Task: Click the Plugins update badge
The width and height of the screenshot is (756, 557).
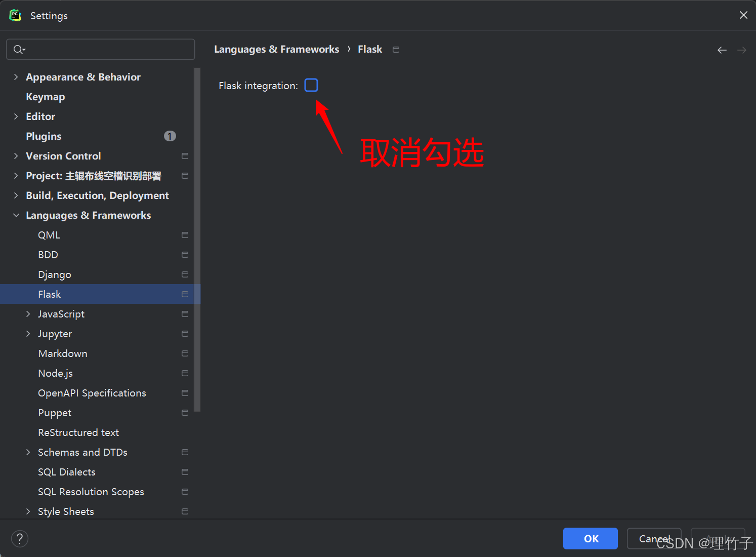Action: pos(170,136)
